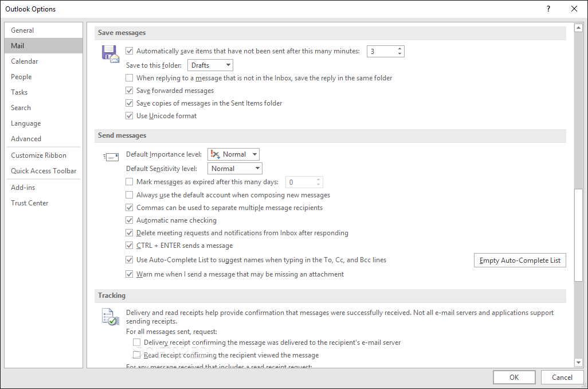Click the Help question mark icon
Image resolution: width=588 pixels, height=389 pixels.
click(x=548, y=9)
